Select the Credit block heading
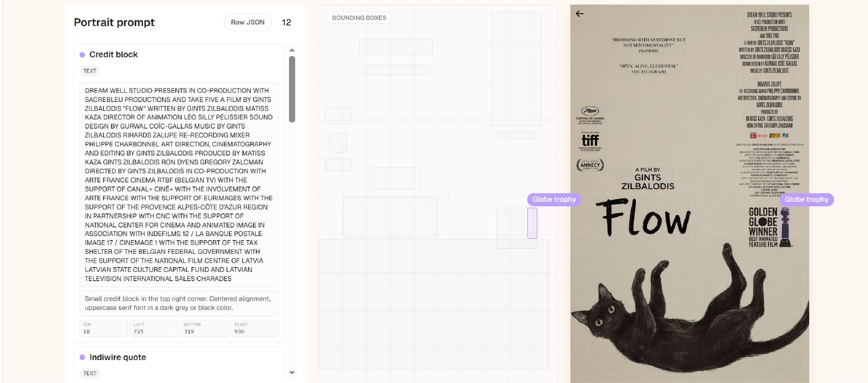This screenshot has height=383, width=868. (x=114, y=54)
